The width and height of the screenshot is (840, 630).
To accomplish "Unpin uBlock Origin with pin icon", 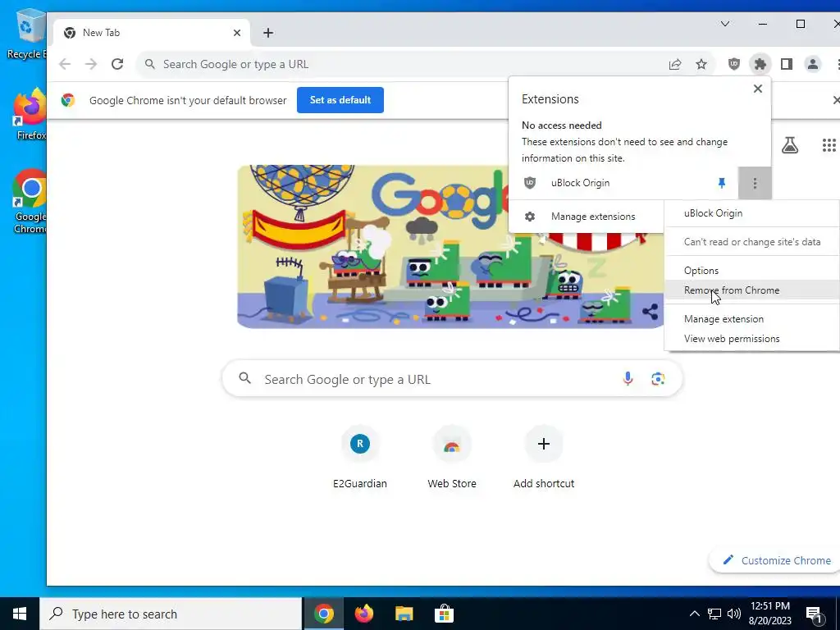I will 722,183.
